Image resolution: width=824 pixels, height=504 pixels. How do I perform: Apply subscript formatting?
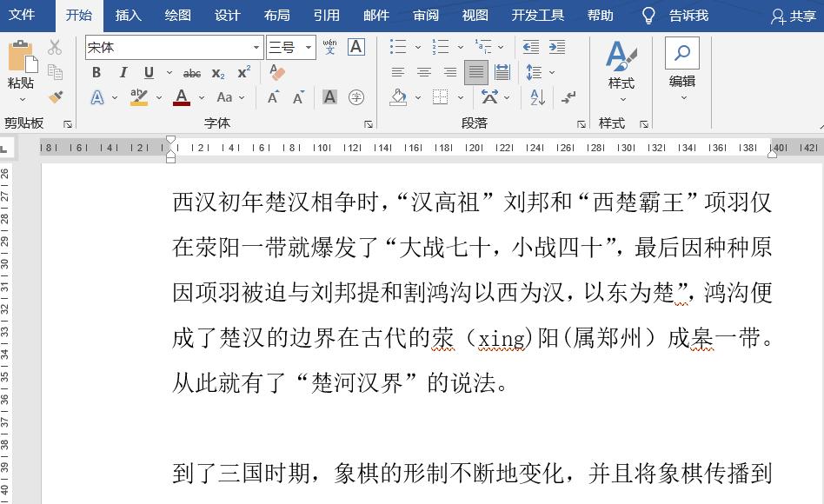pos(217,72)
